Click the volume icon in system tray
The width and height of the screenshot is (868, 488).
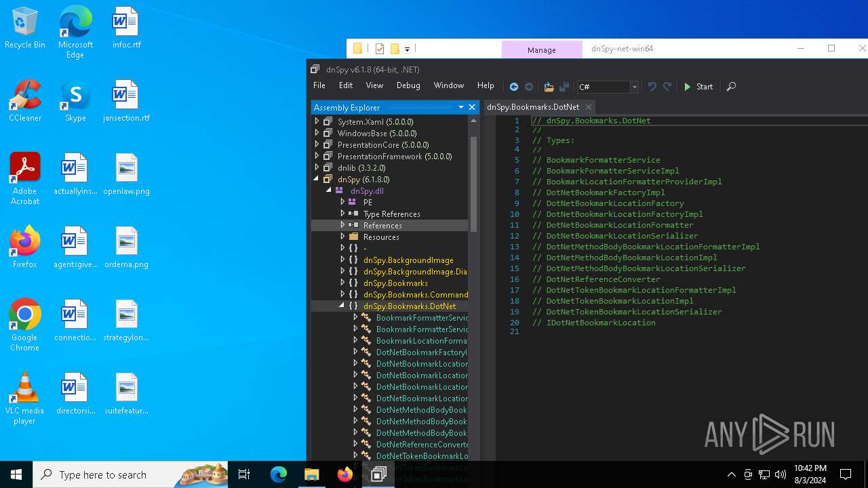781,474
